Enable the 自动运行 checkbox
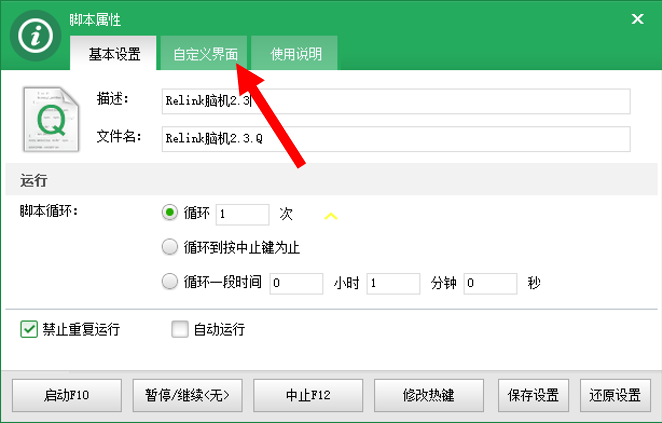Screen dimensions: 662x423 180,328
